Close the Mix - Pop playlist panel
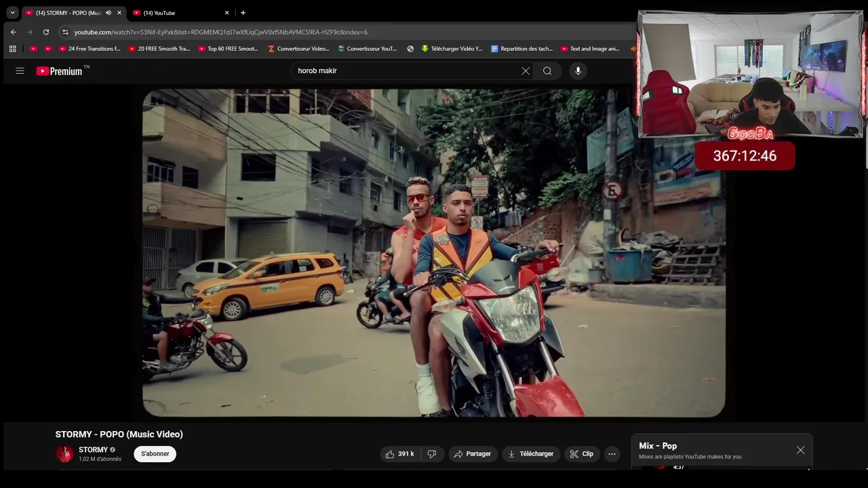868x488 pixels. (x=801, y=450)
